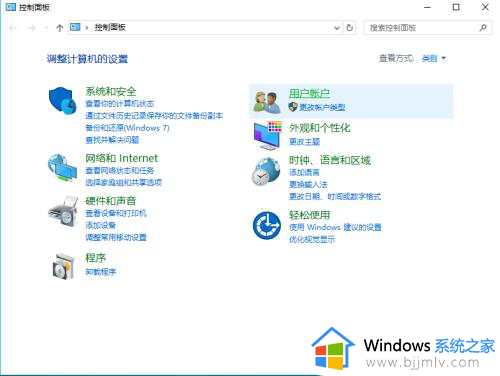Click 更改主题 link
This screenshot has height=376, width=500.
coord(304,142)
